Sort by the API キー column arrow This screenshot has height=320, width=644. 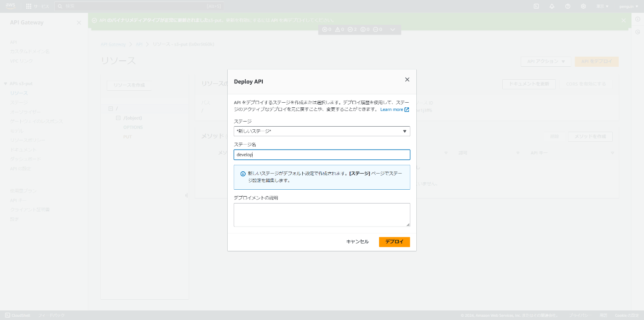tap(613, 153)
